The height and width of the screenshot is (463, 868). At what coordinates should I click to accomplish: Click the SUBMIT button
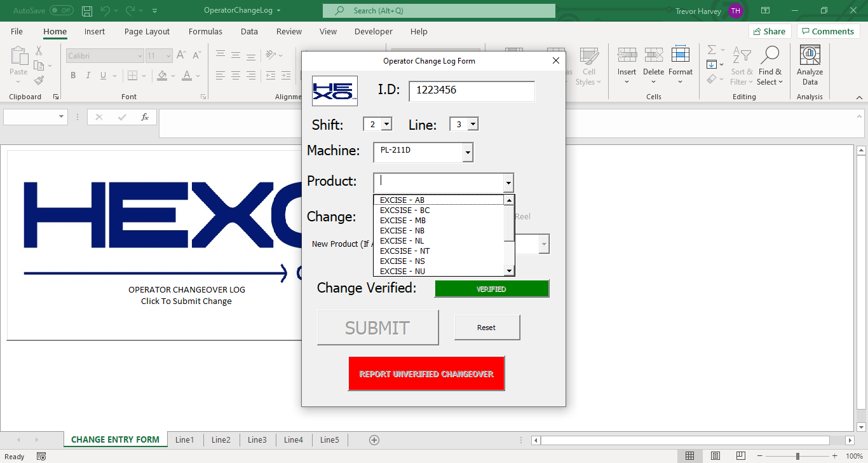click(377, 328)
